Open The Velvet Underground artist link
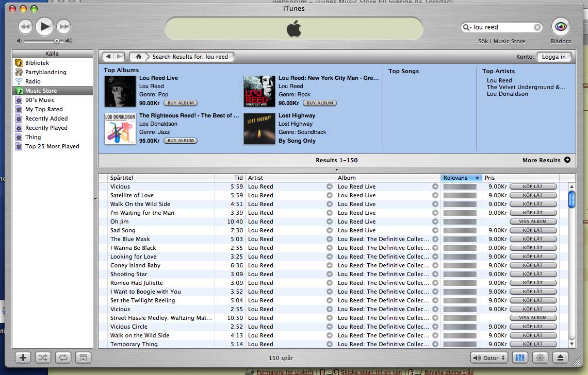Viewport: 588px width, 375px height. tap(526, 87)
